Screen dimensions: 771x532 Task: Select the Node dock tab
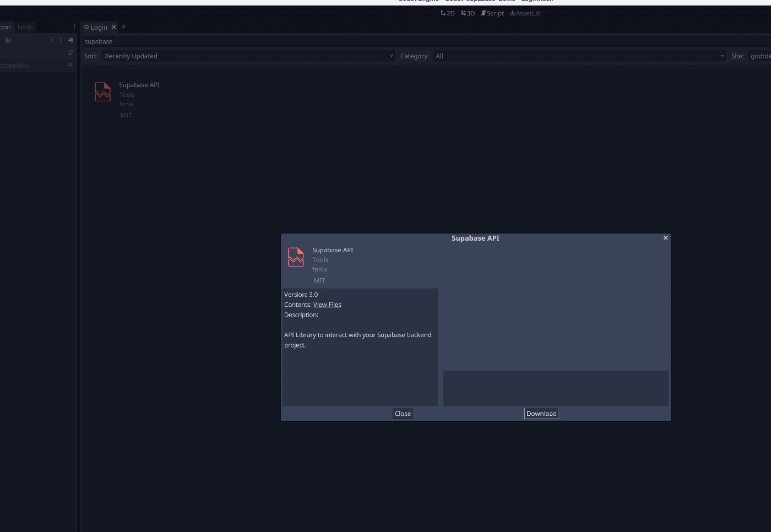pyautogui.click(x=25, y=27)
